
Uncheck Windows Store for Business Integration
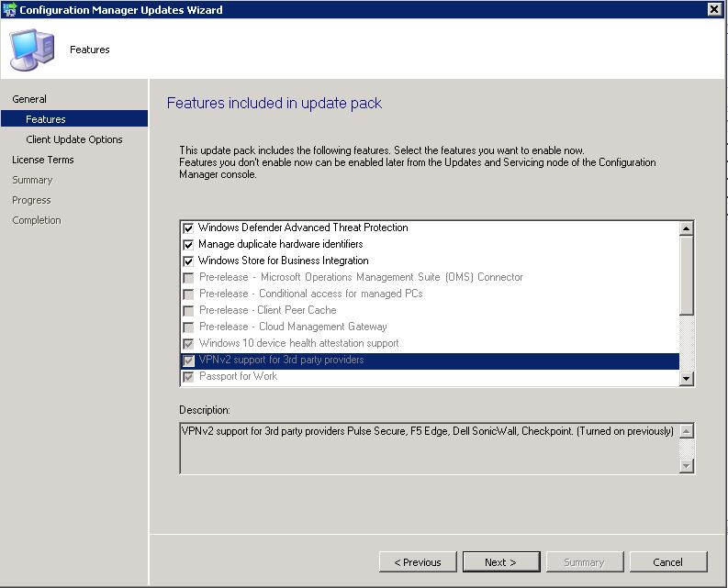click(188, 261)
